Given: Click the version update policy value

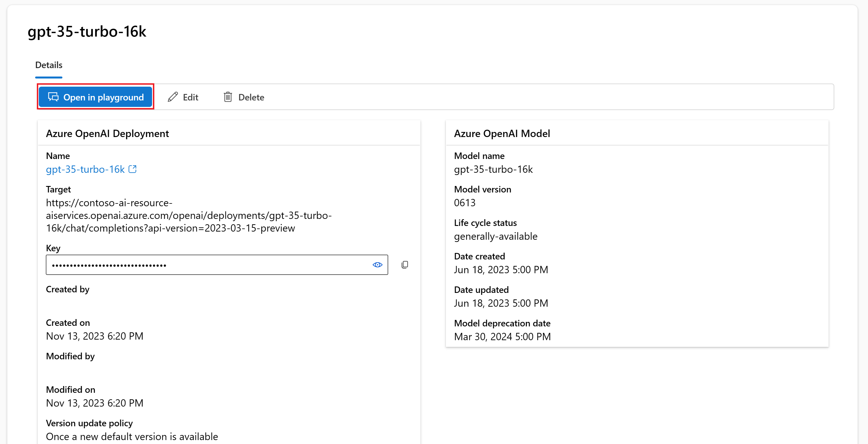Looking at the screenshot, I should pos(132,437).
